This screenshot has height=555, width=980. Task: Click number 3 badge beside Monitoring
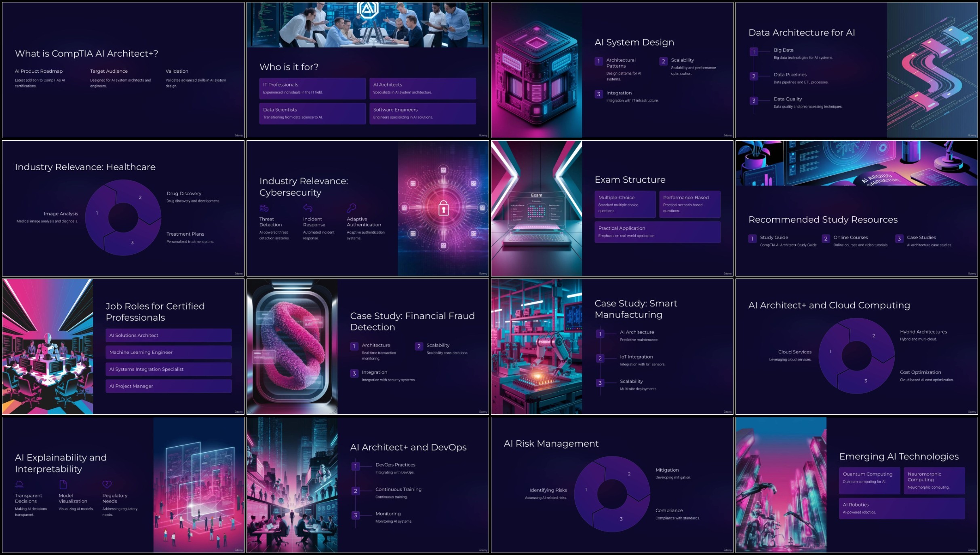355,515
